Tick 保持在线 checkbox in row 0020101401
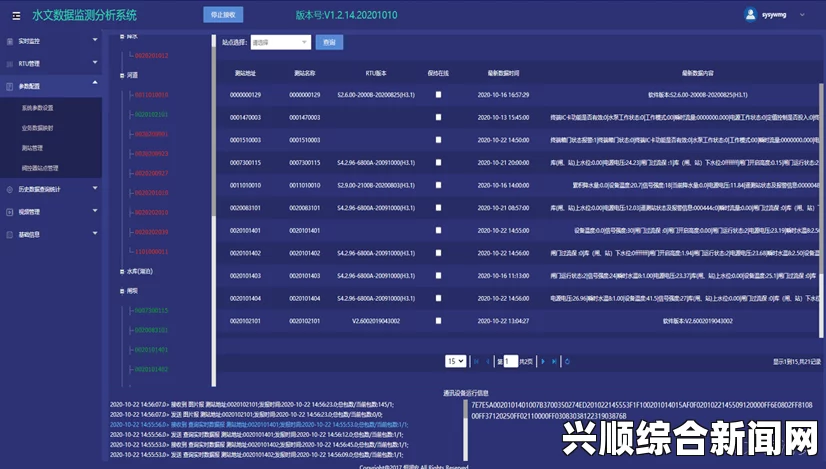Image resolution: width=826 pixels, height=469 pixels. click(x=438, y=230)
